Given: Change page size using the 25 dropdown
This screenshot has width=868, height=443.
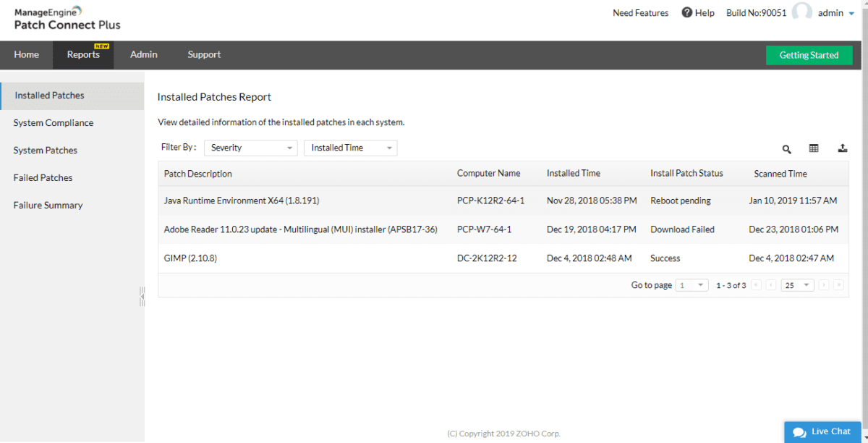Looking at the screenshot, I should pos(796,284).
